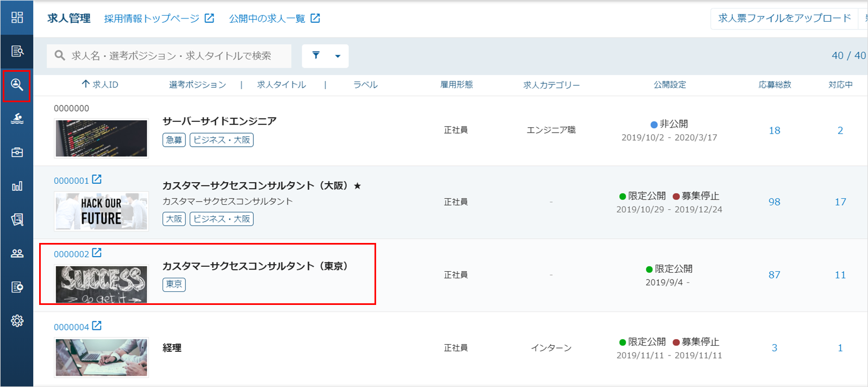Click the ラベル column header
Image resolution: width=868 pixels, height=387 pixels.
(x=365, y=84)
